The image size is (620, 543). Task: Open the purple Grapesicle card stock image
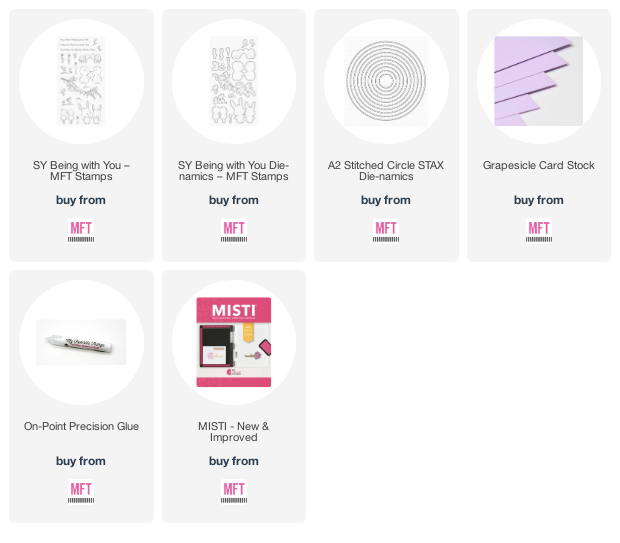coord(539,81)
